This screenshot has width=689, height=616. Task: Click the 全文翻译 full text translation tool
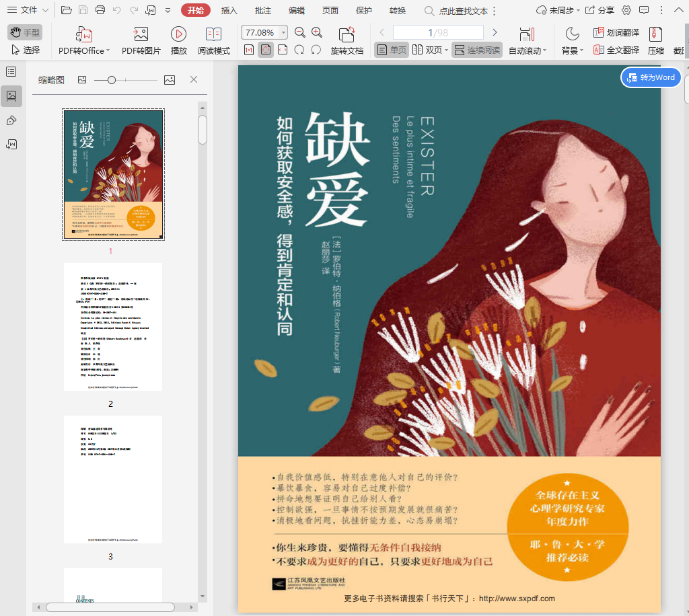616,50
